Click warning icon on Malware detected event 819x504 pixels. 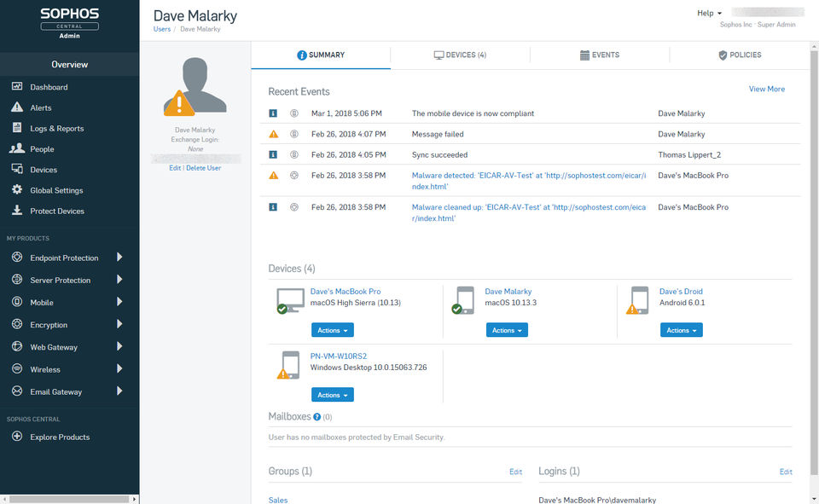click(x=273, y=176)
